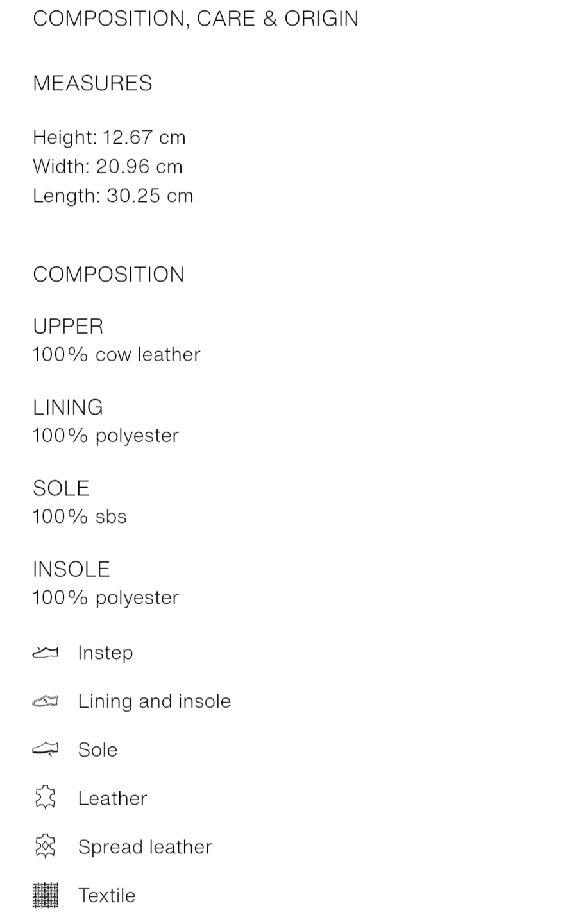Click the Textile grid icon
The image size is (583, 924).
coord(45,895)
